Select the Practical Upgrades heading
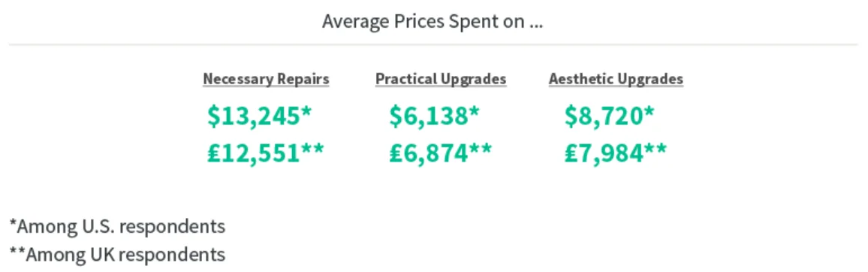Screen dimensions: 868x272 pos(442,79)
